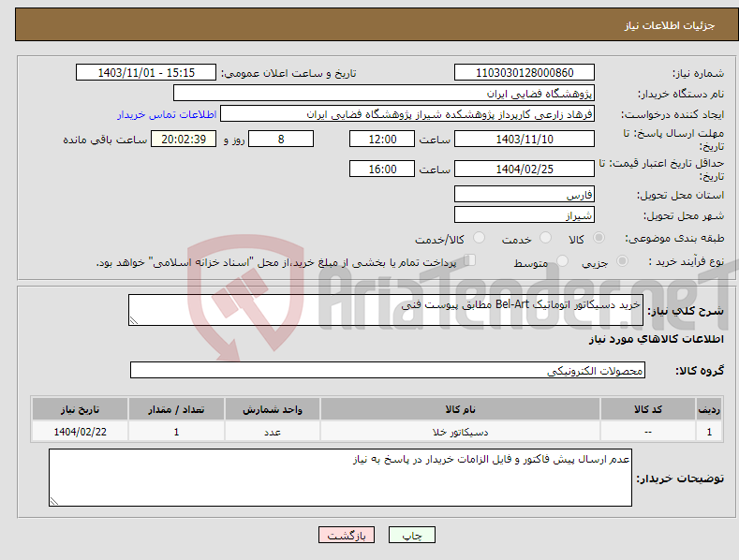Select the کالا radio button

point(599,238)
